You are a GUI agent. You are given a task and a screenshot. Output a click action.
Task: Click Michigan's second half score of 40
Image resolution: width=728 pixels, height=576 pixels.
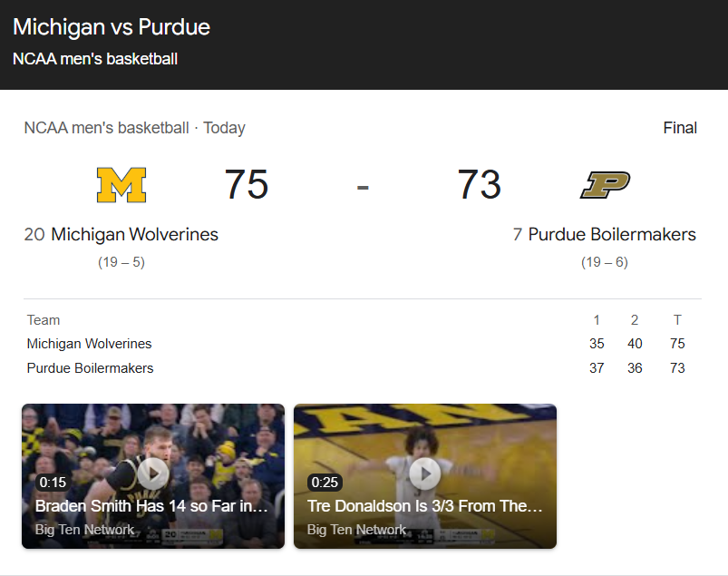(x=635, y=344)
